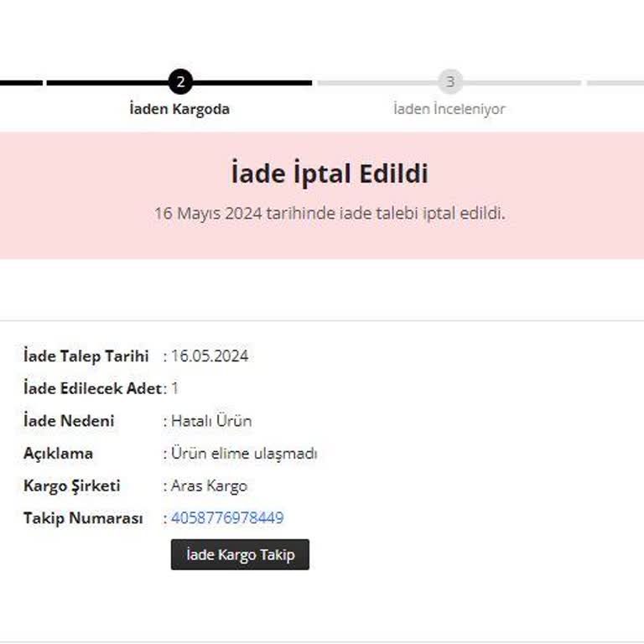Select the İaden İnceleniyor step label
Image resolution: width=644 pixels, height=644 pixels.
449,109
